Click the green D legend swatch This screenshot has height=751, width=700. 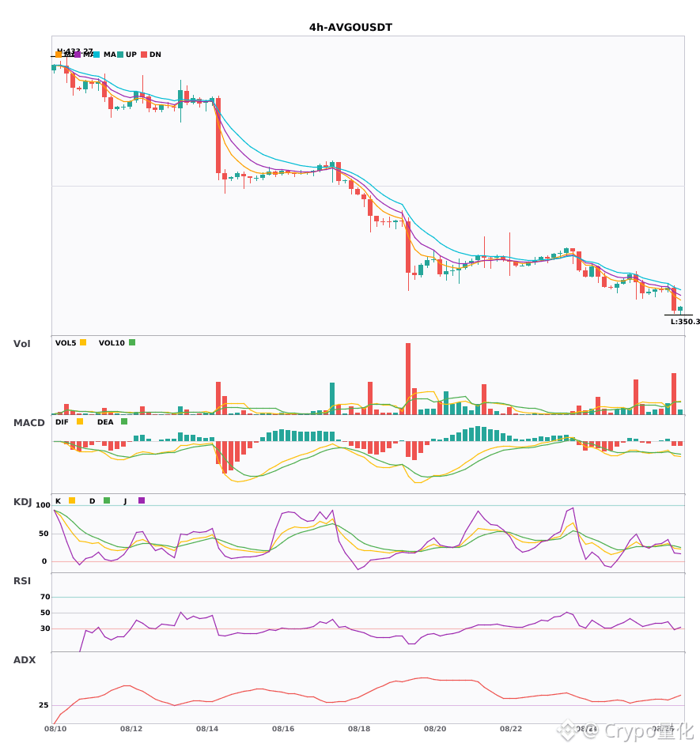(x=107, y=500)
